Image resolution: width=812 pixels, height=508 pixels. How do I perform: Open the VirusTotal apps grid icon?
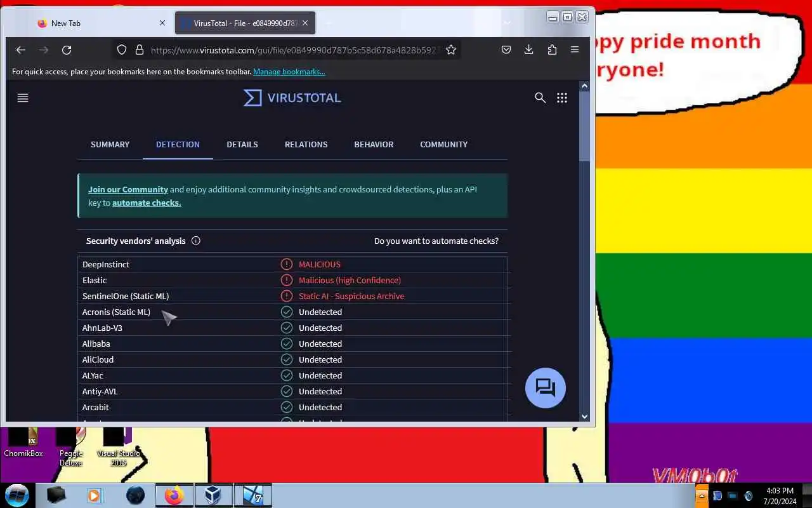(x=562, y=98)
